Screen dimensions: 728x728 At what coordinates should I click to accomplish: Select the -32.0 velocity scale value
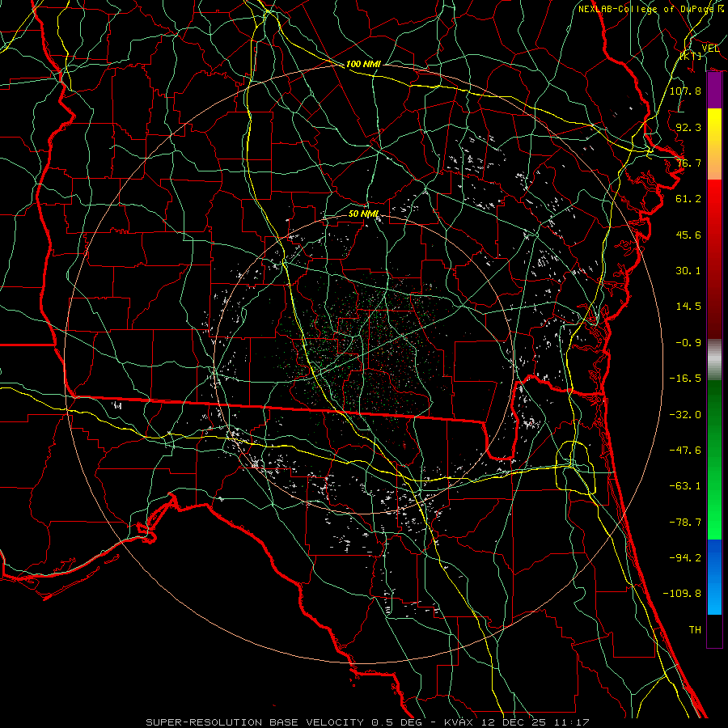click(x=685, y=415)
